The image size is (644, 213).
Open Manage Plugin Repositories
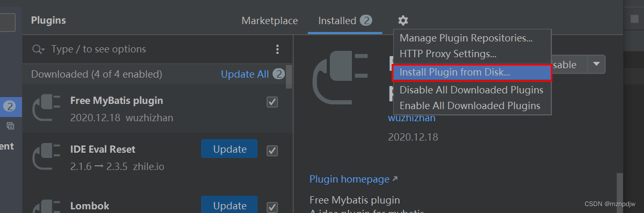point(466,38)
